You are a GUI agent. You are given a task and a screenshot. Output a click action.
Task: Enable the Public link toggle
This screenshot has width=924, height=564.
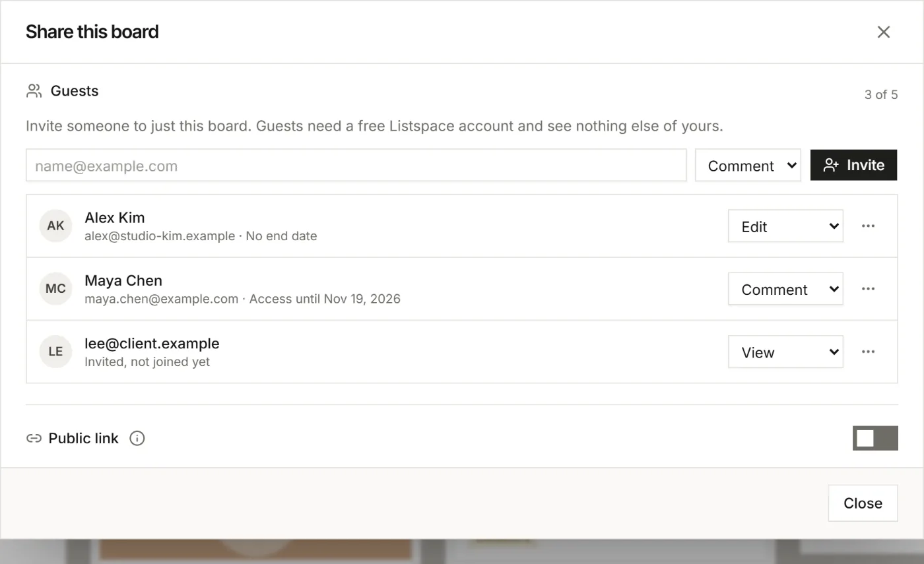(x=875, y=439)
